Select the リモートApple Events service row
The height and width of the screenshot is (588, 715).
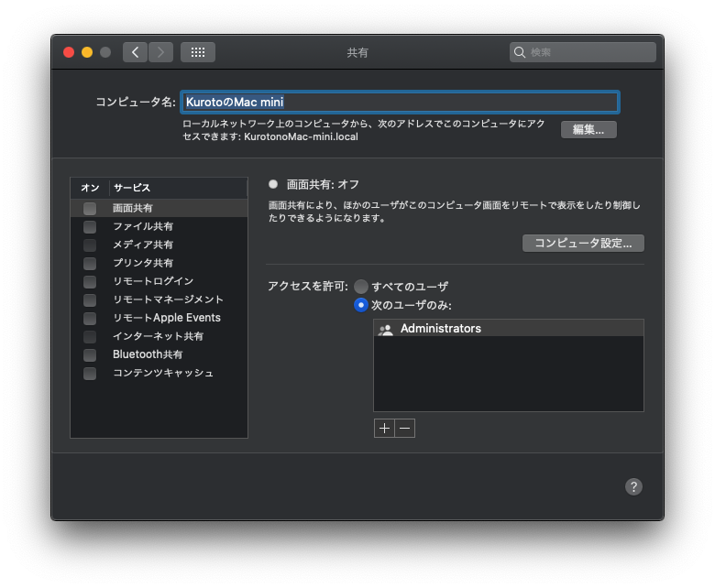[x=159, y=318]
